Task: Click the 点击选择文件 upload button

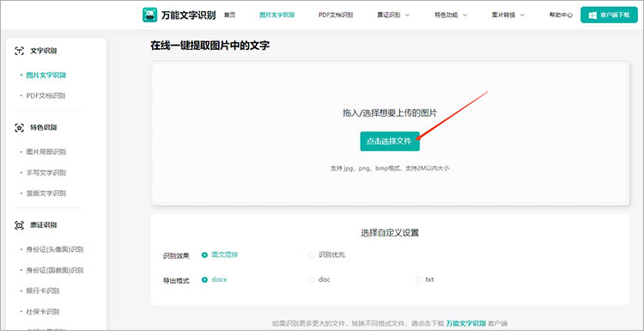Action: coord(390,142)
